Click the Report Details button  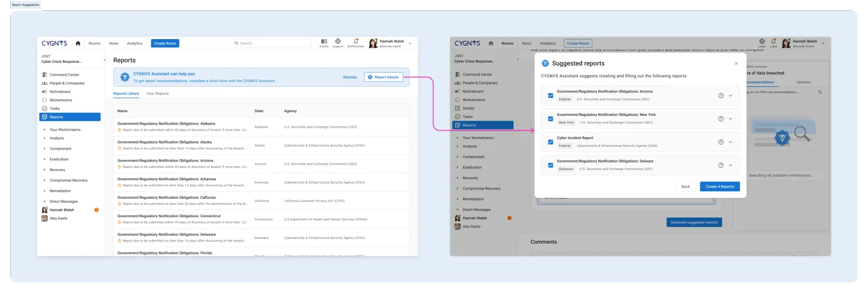coord(384,77)
